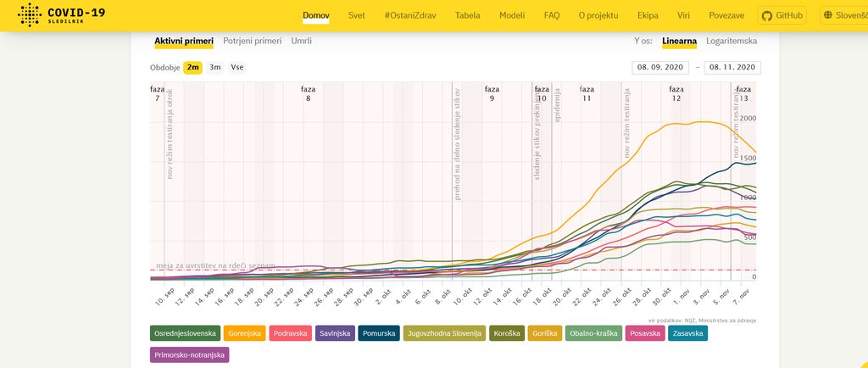This screenshot has height=368, width=868.
Task: Click the start date field 08. 09. 2020
Action: pos(661,68)
